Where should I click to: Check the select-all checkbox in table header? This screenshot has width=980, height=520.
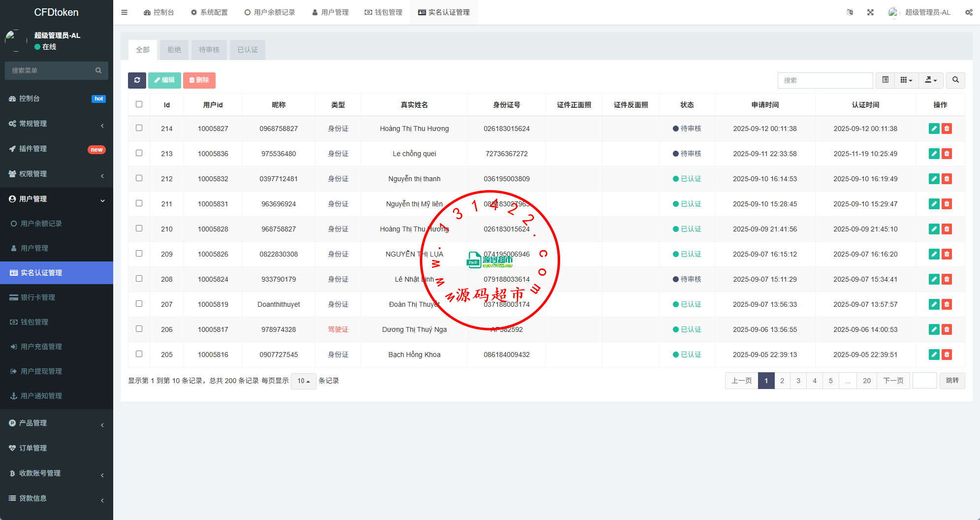pos(139,104)
